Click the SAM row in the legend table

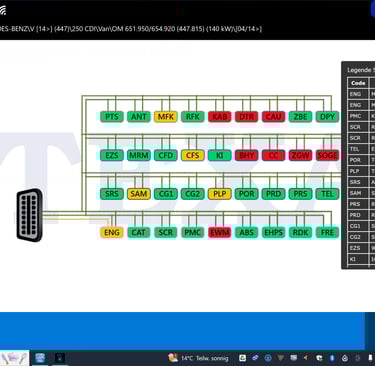pyautogui.click(x=361, y=193)
